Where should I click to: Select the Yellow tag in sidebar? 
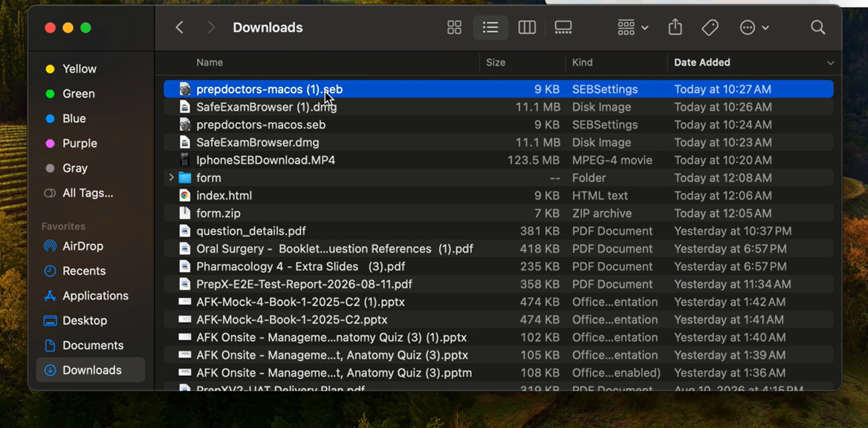80,69
